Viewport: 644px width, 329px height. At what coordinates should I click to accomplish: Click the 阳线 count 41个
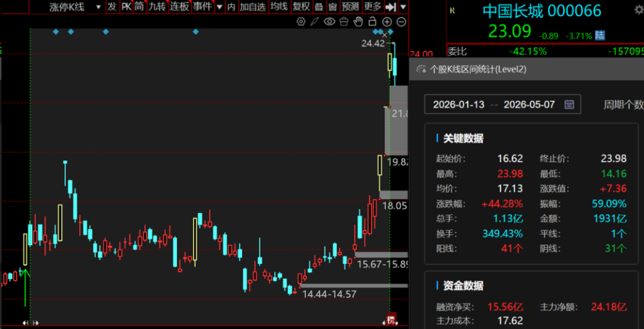(x=512, y=249)
